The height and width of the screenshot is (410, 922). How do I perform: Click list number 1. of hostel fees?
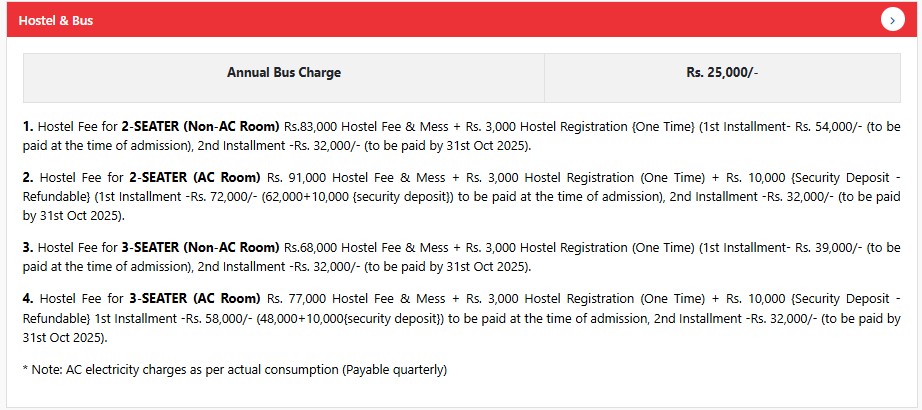point(29,128)
